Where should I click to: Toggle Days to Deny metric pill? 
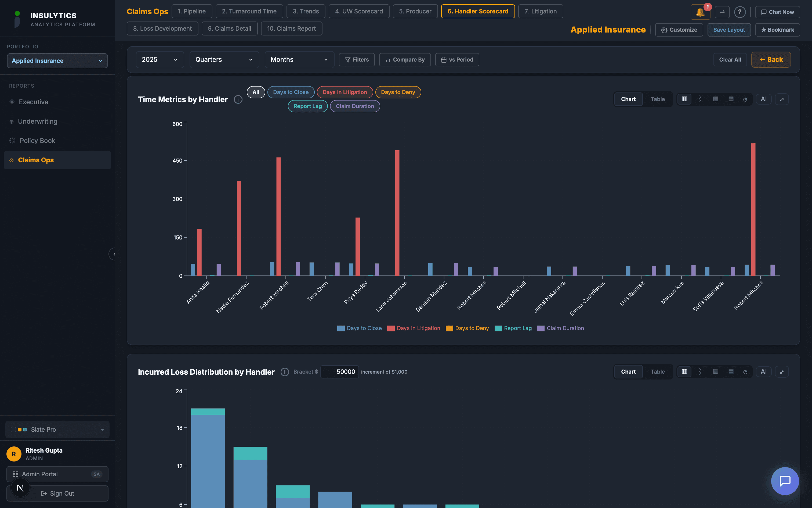(398, 92)
